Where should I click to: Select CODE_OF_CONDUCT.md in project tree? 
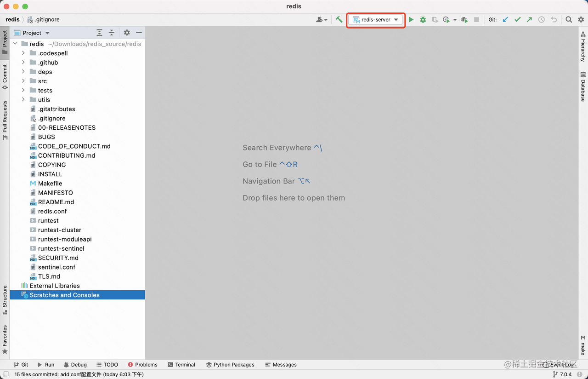tap(74, 146)
